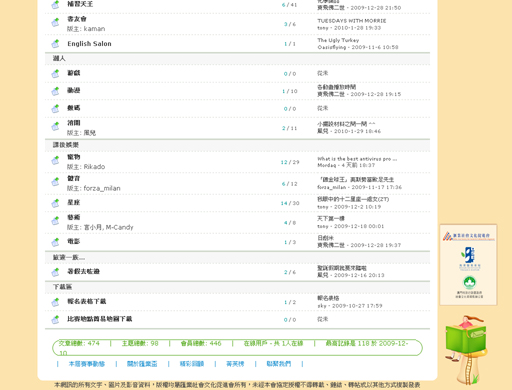
Task: Open moderator forza_milan's profile
Action: [102, 188]
